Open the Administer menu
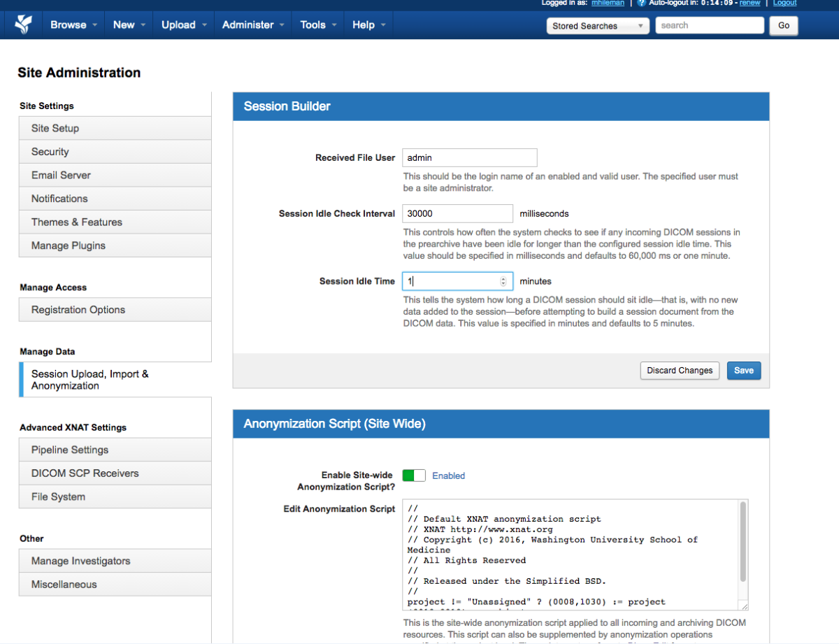Image resolution: width=839 pixels, height=644 pixels. (253, 24)
